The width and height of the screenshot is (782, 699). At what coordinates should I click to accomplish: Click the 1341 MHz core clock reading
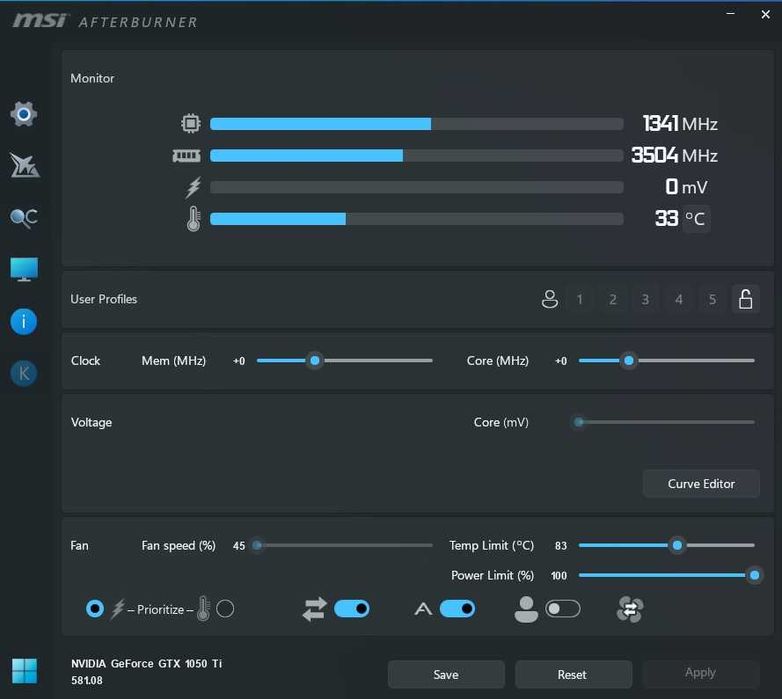(x=680, y=124)
